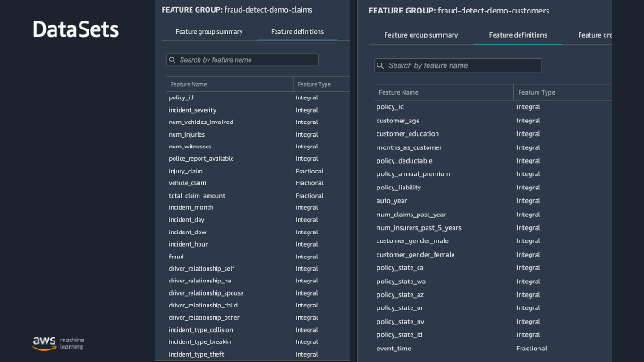Select injury_claim feature row
Screen dimensions: 644x362
[x=258, y=171]
